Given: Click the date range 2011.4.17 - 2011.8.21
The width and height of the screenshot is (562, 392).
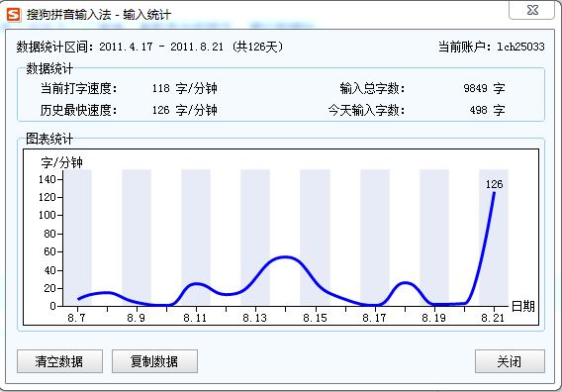Looking at the screenshot, I should (x=161, y=47).
